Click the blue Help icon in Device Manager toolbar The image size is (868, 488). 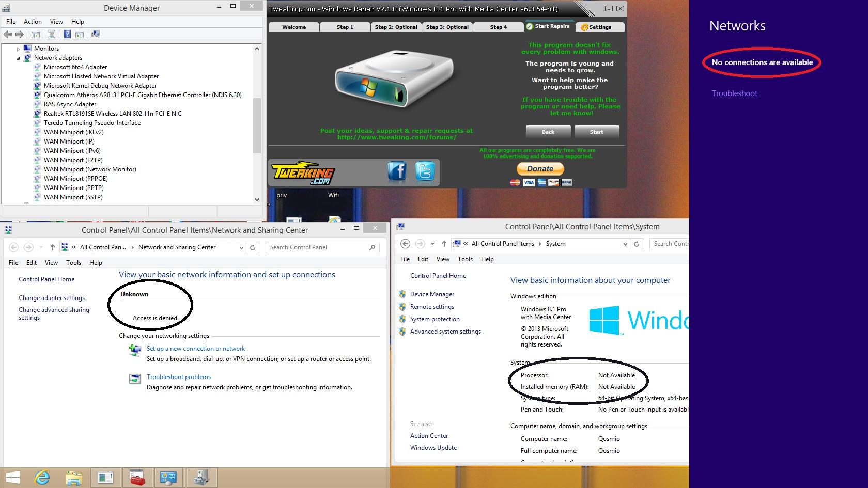click(67, 35)
